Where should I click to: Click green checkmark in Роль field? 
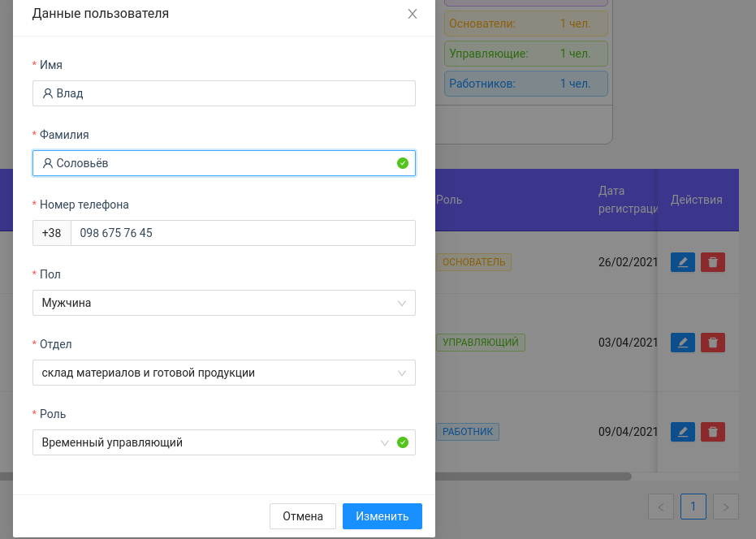[x=403, y=442]
